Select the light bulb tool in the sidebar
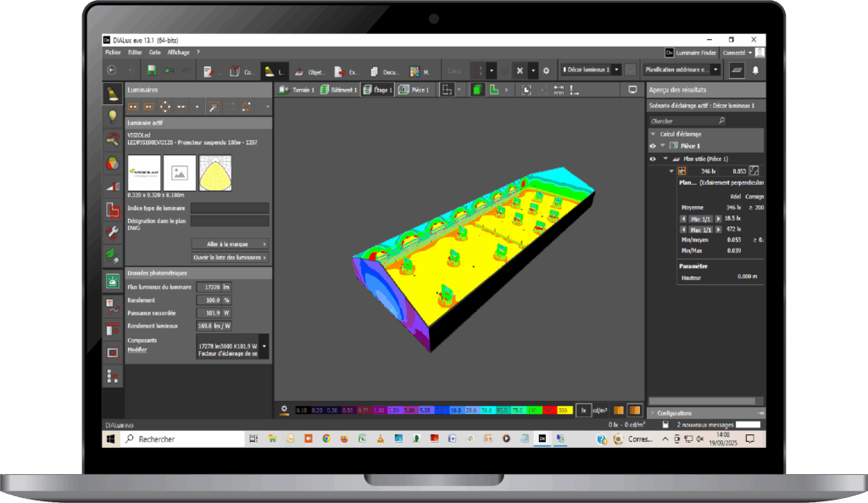The width and height of the screenshot is (868, 503). click(x=112, y=116)
